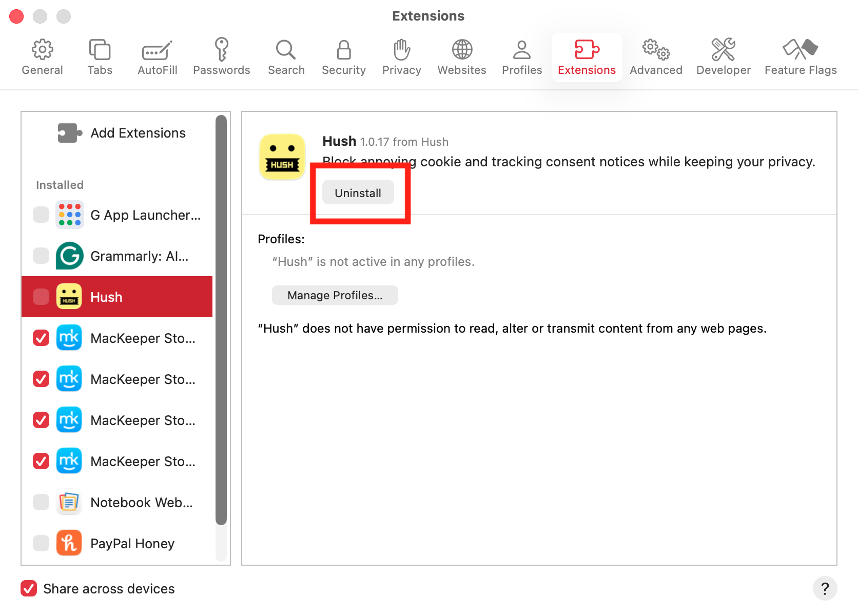858x616 pixels.
Task: Toggle the Share across devices checkbox
Action: tap(29, 588)
